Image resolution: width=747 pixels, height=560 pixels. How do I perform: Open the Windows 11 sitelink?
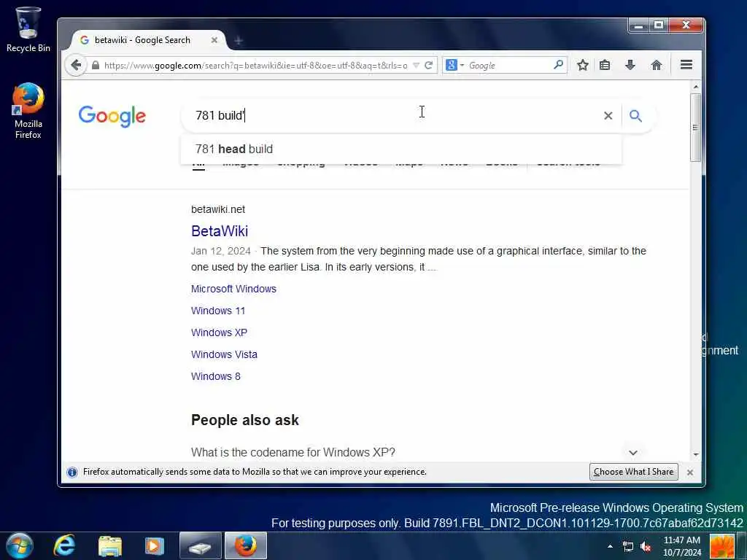click(x=217, y=311)
